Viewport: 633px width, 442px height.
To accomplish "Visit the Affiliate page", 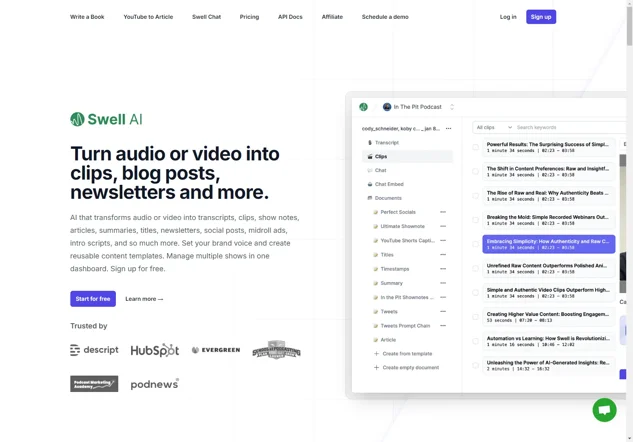I will point(332,17).
